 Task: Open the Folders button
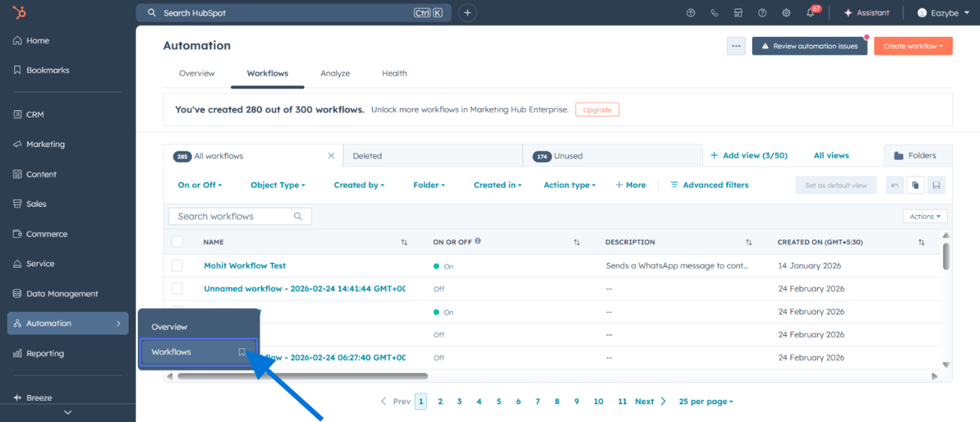(x=918, y=156)
